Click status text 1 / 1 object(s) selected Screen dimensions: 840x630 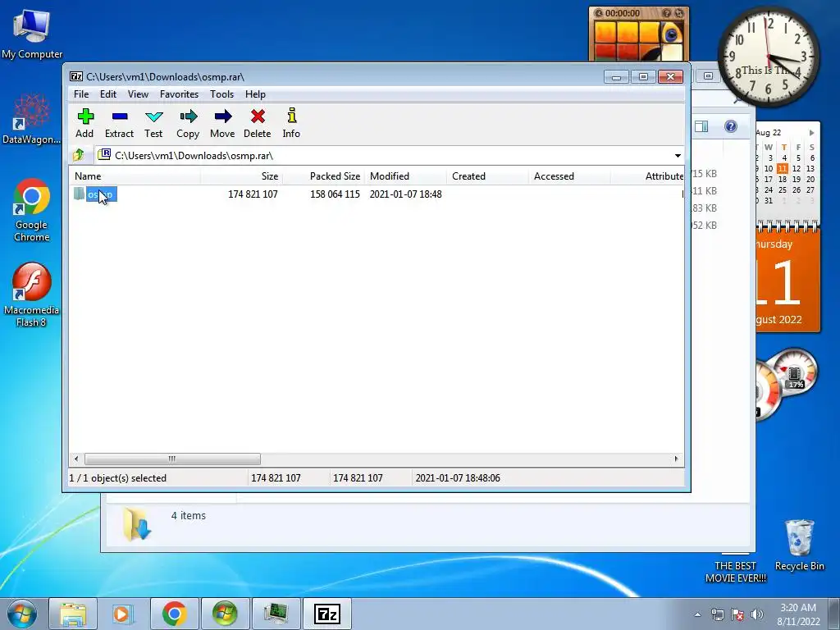(x=118, y=478)
